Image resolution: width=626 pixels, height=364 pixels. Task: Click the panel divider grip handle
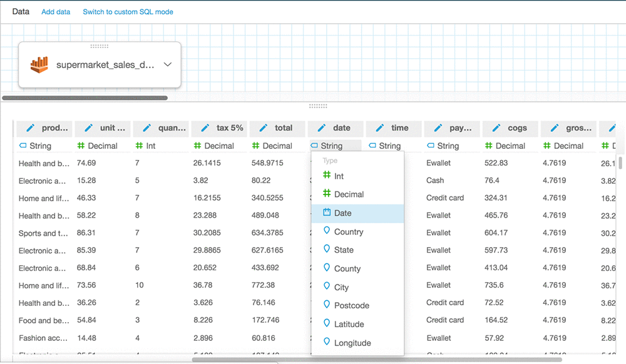tap(318, 106)
